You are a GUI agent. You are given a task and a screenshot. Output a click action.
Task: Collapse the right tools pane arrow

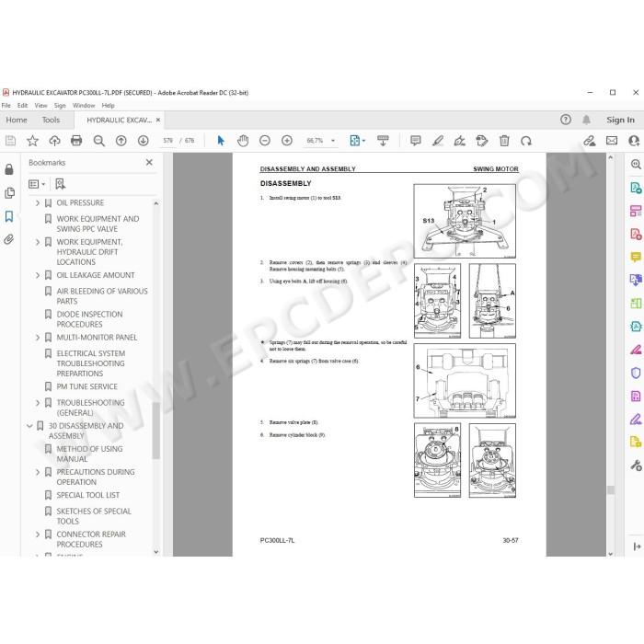pos(637,546)
